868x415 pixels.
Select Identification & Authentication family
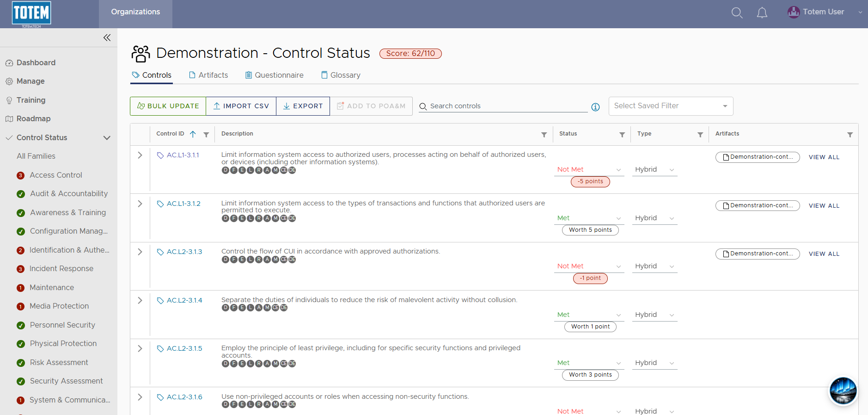point(69,250)
